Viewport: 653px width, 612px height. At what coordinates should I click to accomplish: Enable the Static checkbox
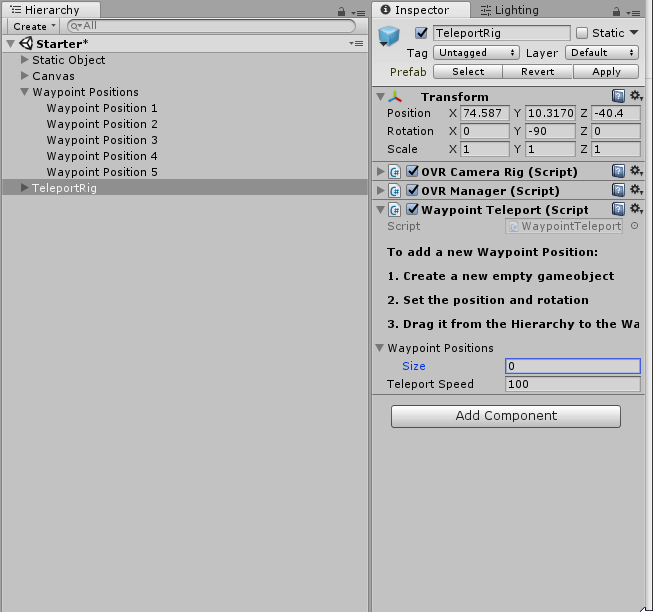(582, 33)
